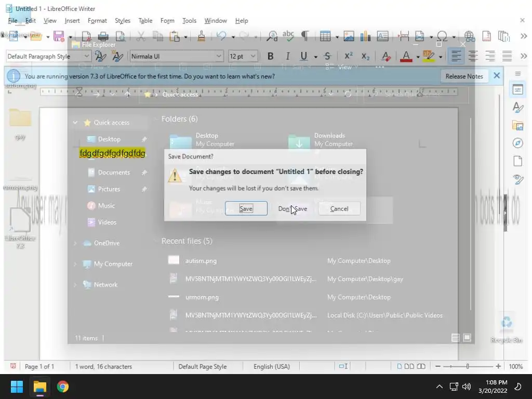
Task: Cancel the Save Document dialog
Action: click(x=339, y=208)
